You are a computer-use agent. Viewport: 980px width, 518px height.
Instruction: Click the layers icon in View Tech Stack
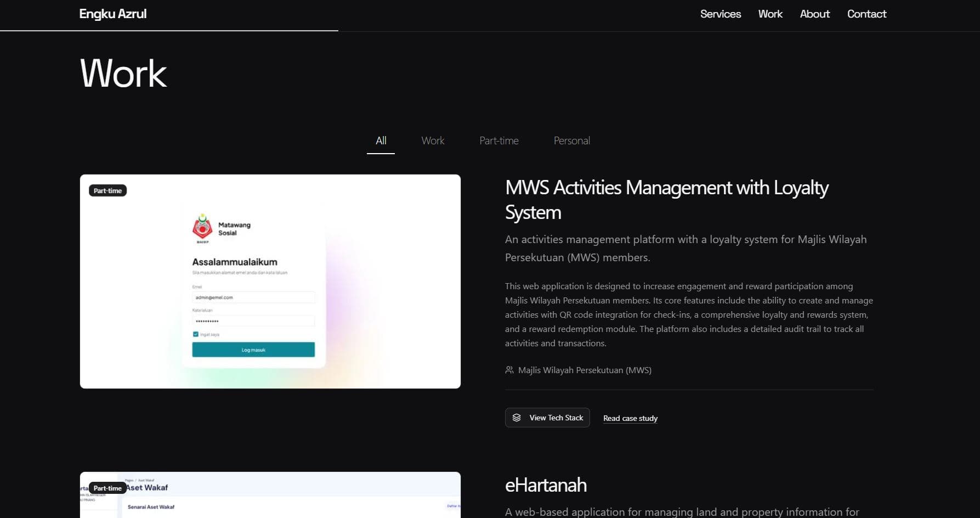pyautogui.click(x=517, y=418)
